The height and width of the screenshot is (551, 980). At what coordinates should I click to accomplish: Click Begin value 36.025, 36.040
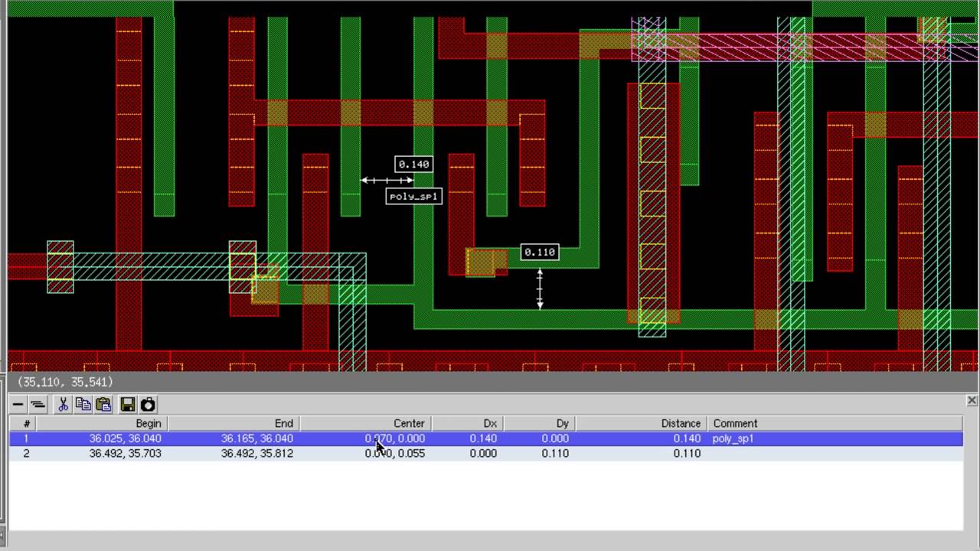pyautogui.click(x=125, y=439)
